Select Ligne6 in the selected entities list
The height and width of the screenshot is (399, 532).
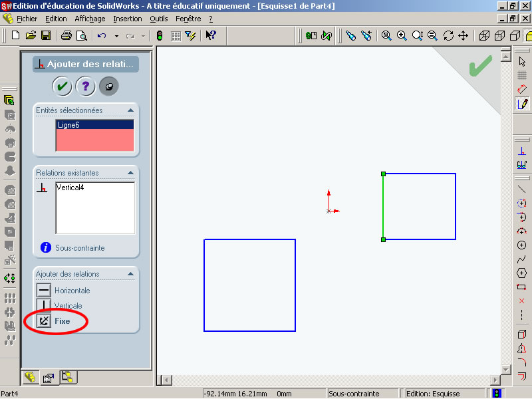click(94, 125)
